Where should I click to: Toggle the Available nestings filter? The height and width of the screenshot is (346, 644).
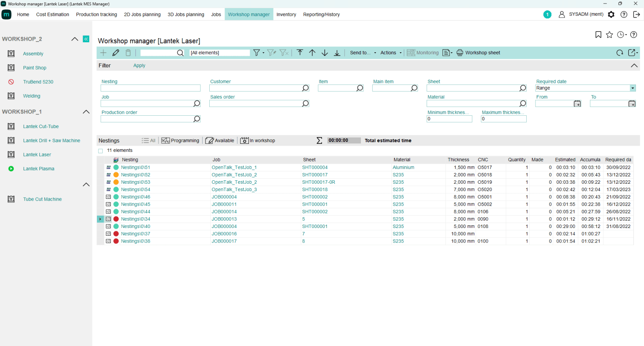pos(220,141)
